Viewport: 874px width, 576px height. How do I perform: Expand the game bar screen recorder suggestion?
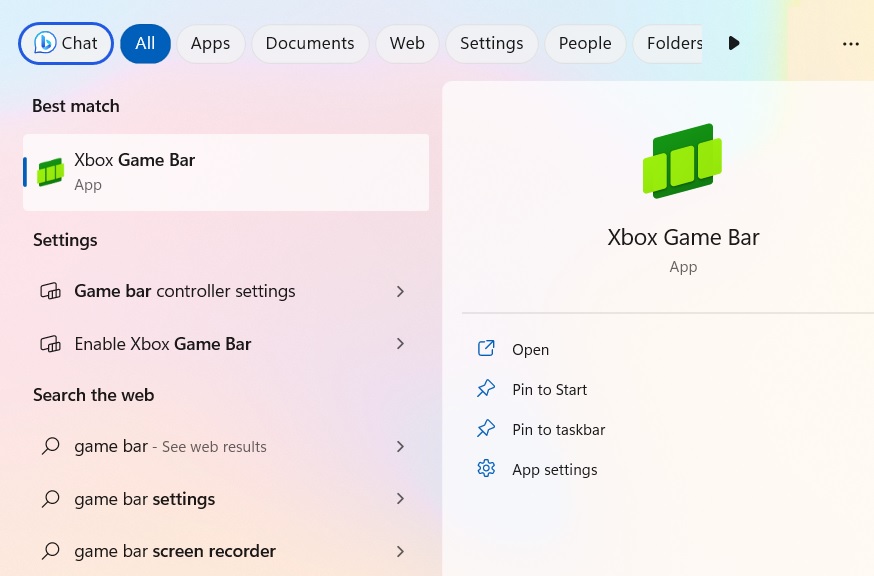400,551
